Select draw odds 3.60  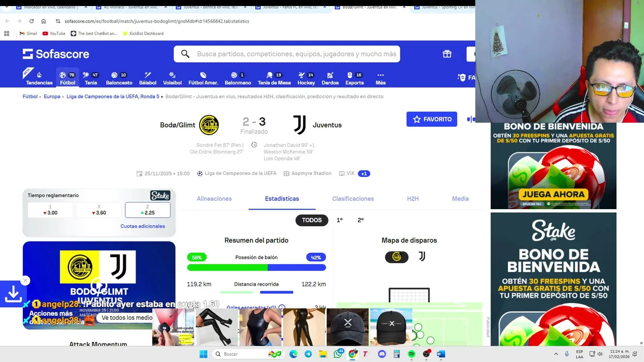pyautogui.click(x=99, y=210)
